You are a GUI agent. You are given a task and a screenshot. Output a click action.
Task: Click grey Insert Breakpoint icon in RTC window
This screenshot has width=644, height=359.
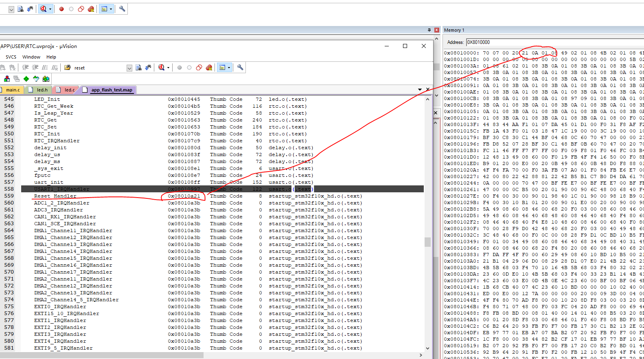[x=180, y=67]
